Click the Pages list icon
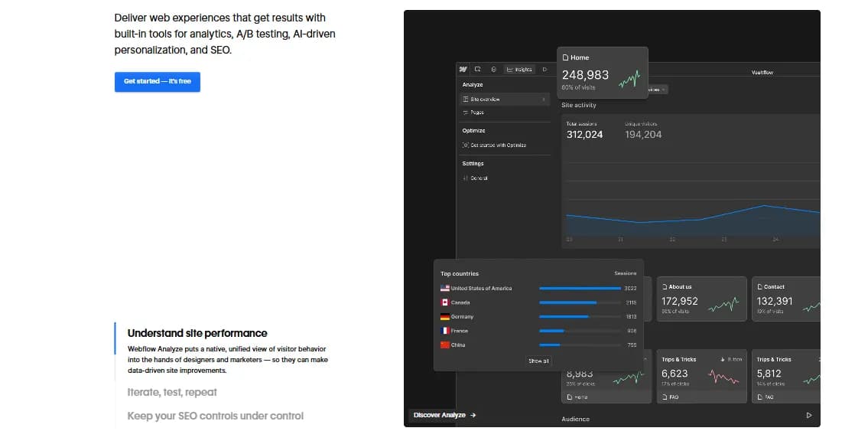 coord(466,113)
